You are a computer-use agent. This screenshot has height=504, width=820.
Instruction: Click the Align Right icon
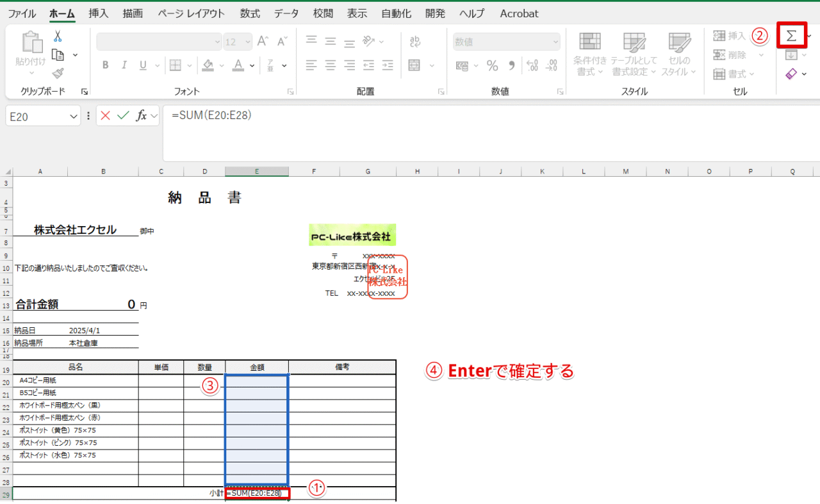(x=349, y=65)
